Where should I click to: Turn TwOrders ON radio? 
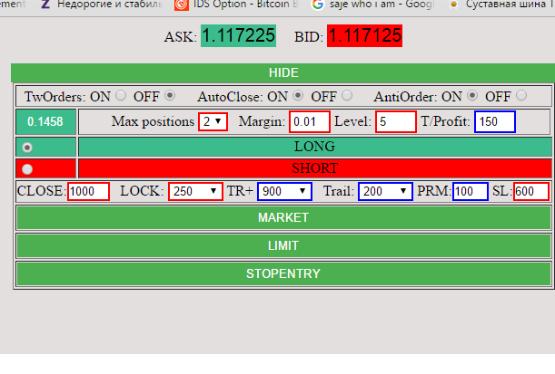coord(121,96)
